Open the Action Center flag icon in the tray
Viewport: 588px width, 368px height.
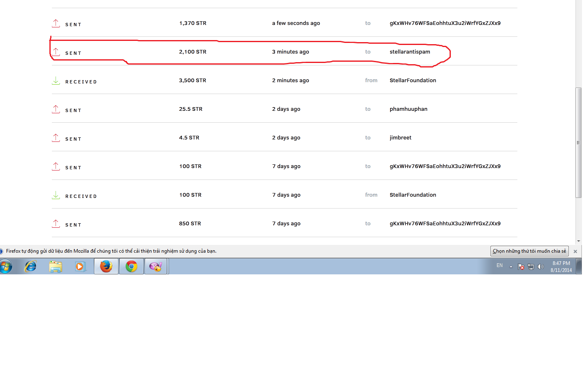click(x=521, y=267)
